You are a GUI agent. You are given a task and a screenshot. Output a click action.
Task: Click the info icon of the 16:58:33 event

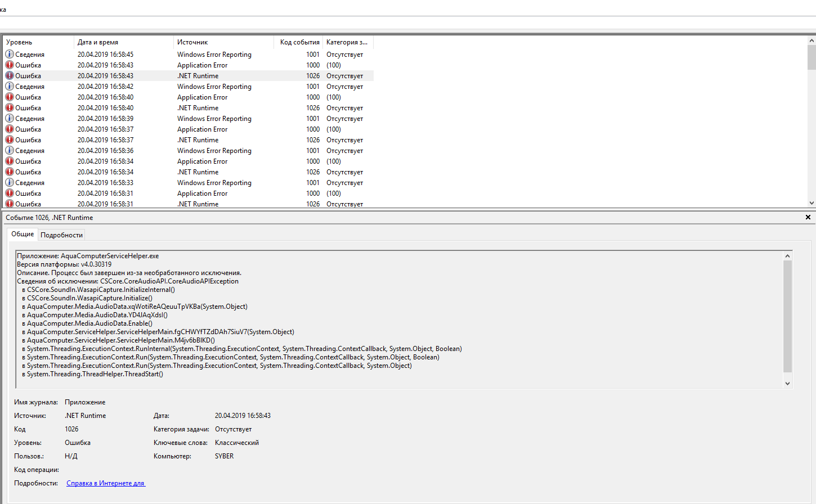coord(10,183)
